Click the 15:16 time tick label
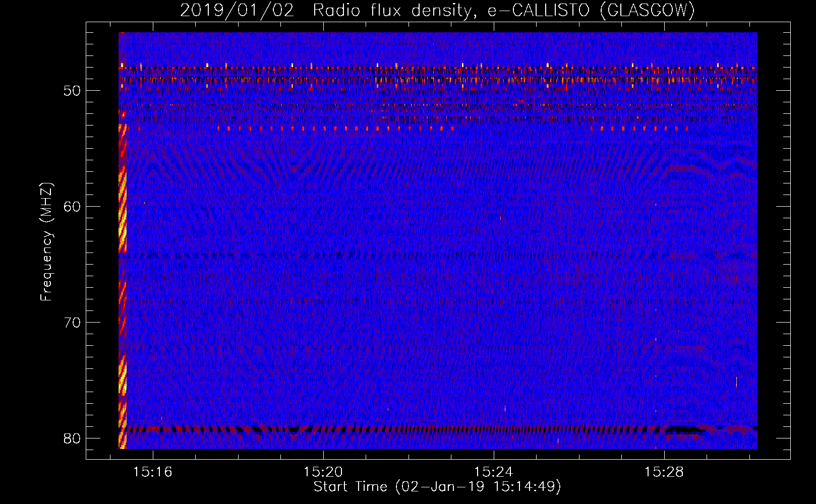Viewport: 816px width, 504px height. [153, 472]
